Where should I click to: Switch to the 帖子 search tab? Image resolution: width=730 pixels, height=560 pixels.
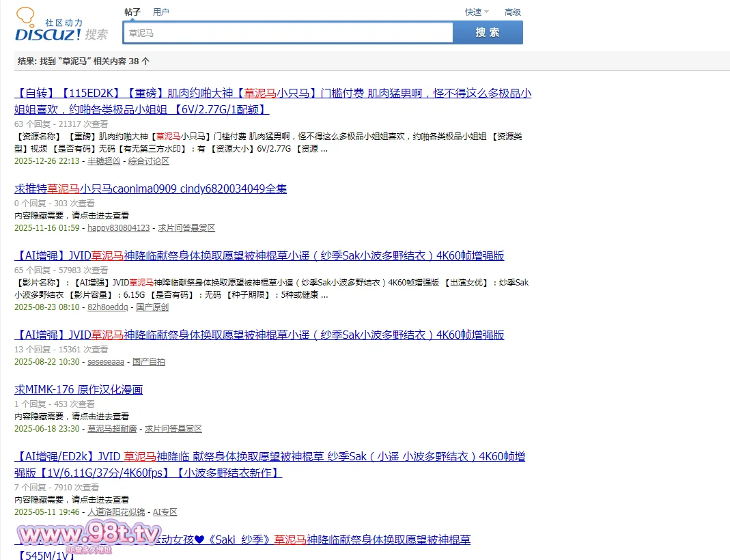pos(132,12)
